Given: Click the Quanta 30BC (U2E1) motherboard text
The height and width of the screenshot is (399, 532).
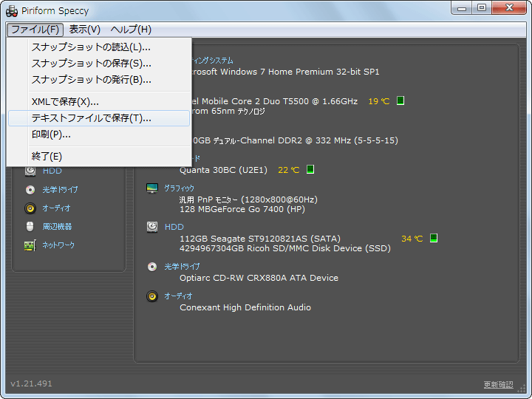Looking at the screenshot, I should (x=223, y=170).
